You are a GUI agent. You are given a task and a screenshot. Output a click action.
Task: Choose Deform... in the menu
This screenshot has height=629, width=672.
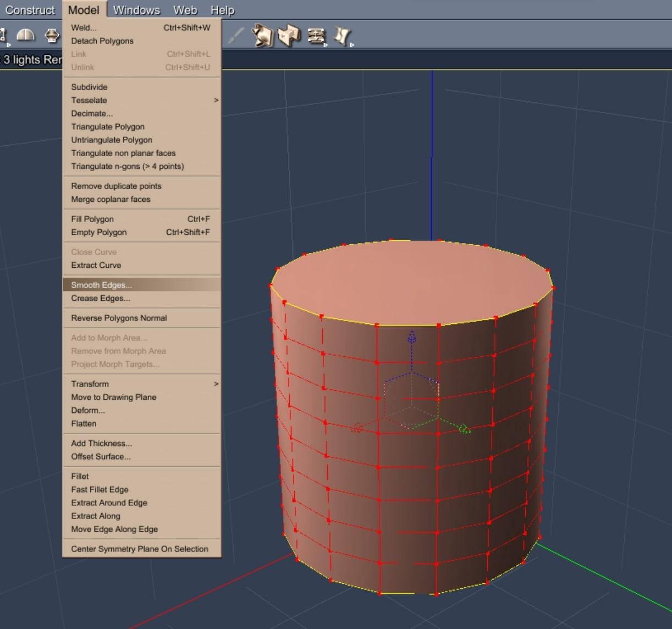pyautogui.click(x=142, y=410)
